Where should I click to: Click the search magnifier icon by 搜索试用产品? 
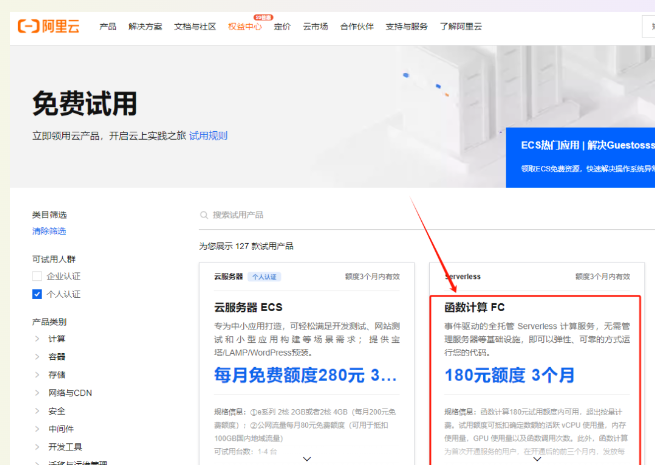pos(204,215)
